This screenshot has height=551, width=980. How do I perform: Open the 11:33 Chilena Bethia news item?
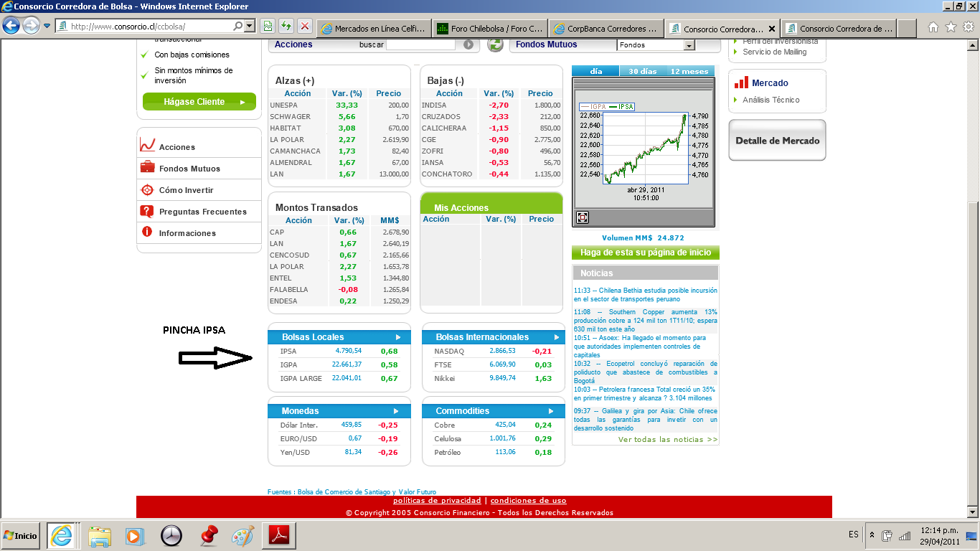[646, 295]
